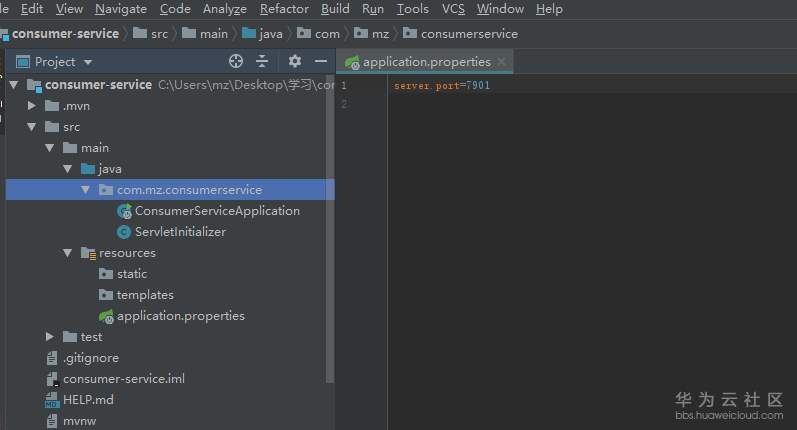797x430 pixels.
Task: Click the consumer-service.iml file icon
Action: [52, 379]
